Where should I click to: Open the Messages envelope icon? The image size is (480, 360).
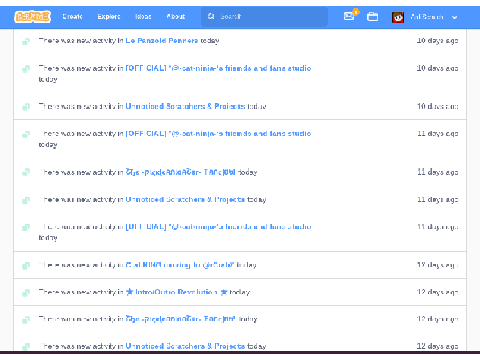pos(349,16)
